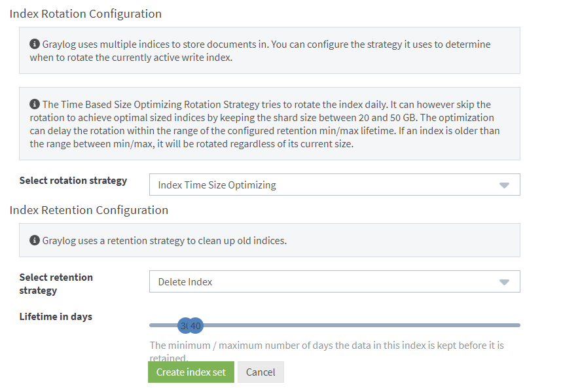Image resolution: width=561 pixels, height=392 pixels.
Task: Click the Time Based Size Optimizing description box
Action: [x=269, y=124]
